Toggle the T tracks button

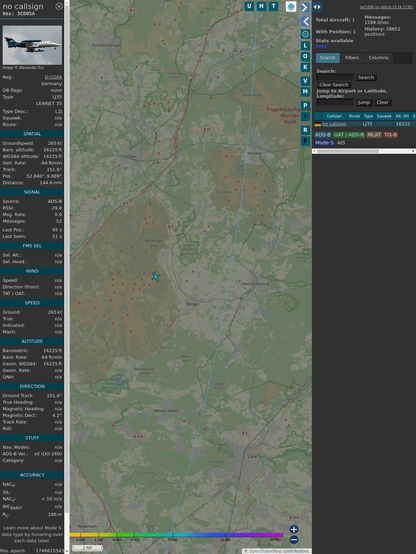(x=274, y=6)
